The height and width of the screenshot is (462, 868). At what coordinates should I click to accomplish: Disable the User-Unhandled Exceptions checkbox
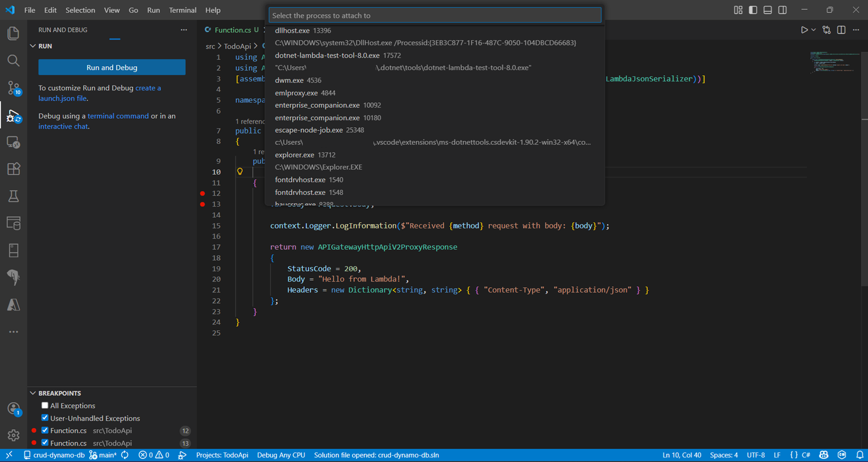(x=44, y=418)
